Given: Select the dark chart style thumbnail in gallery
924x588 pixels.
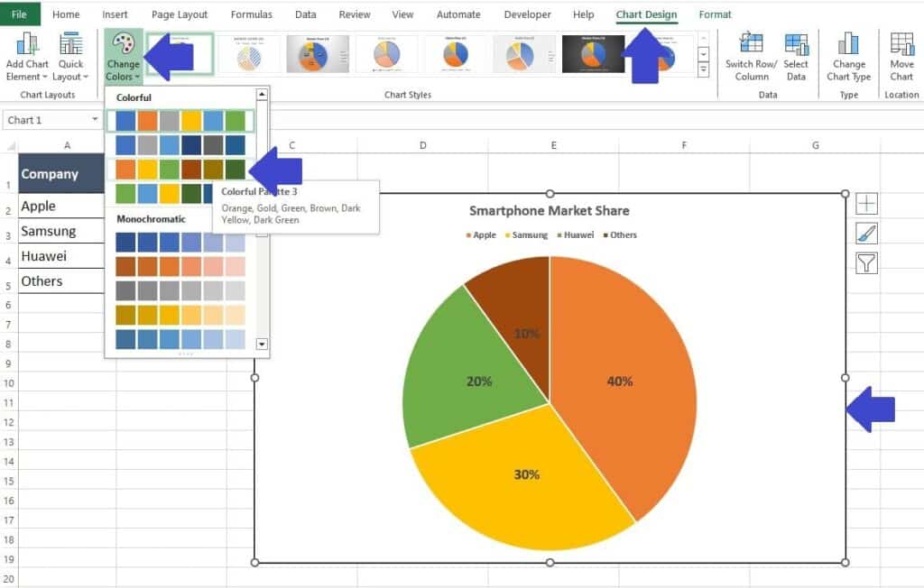Looking at the screenshot, I should coord(593,54).
